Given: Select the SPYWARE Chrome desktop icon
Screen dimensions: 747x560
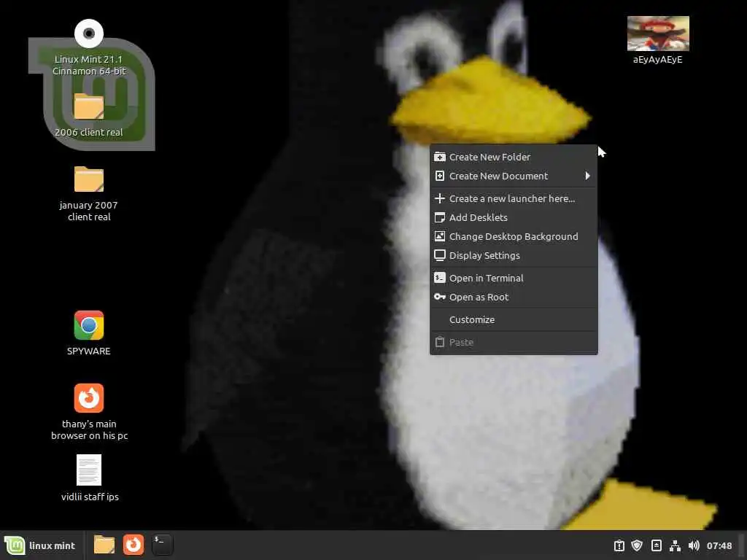Looking at the screenshot, I should click(x=89, y=325).
